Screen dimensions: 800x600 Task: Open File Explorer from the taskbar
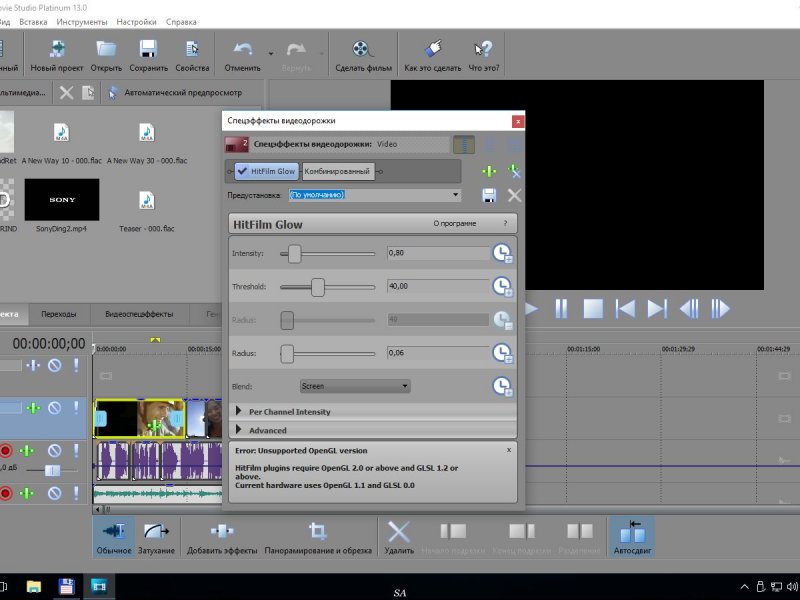(x=34, y=586)
